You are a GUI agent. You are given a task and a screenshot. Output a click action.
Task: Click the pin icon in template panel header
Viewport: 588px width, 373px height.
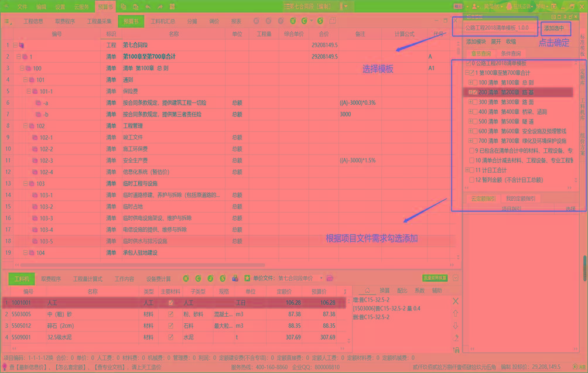pos(565,17)
